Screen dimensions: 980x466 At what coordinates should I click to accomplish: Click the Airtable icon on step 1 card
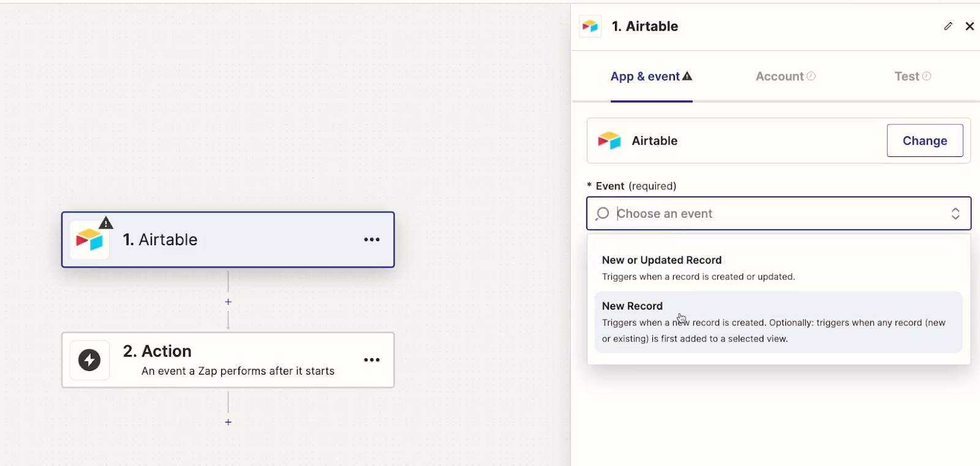(x=89, y=240)
